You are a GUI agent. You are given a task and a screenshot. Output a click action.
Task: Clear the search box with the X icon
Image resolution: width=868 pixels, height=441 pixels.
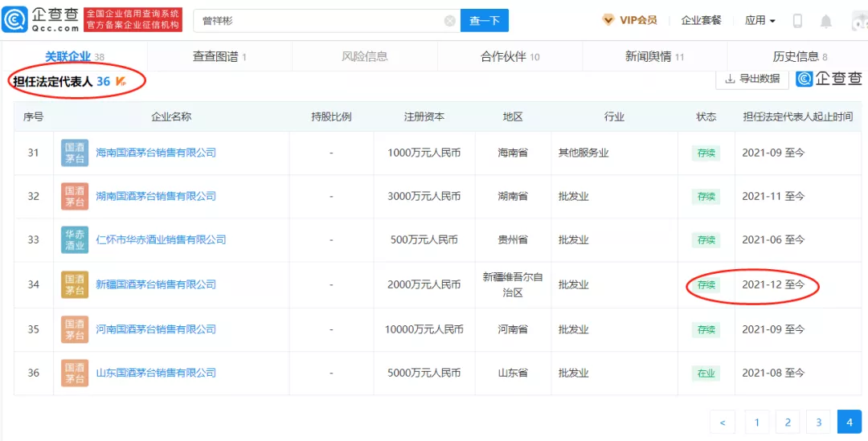pos(449,21)
